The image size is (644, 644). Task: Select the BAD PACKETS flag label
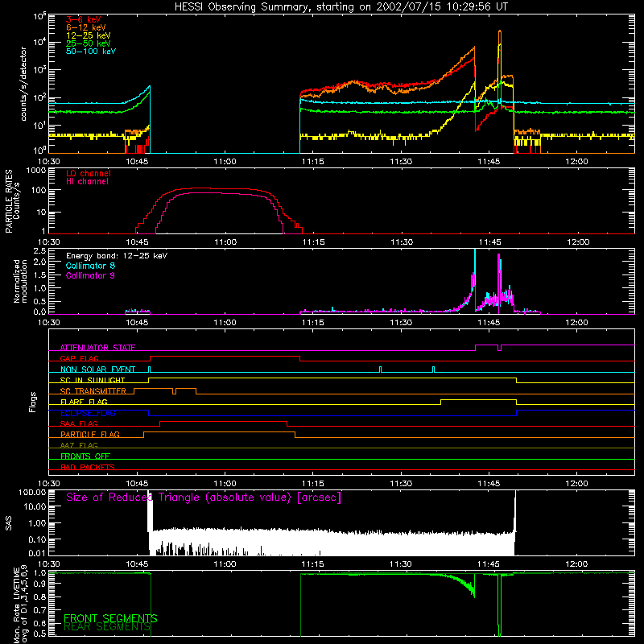(x=88, y=467)
